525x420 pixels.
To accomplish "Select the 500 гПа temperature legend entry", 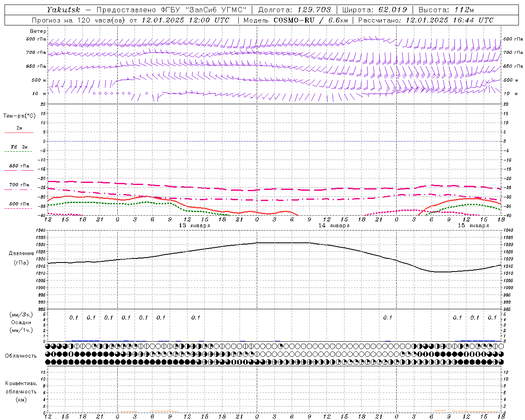I will (19, 205).
